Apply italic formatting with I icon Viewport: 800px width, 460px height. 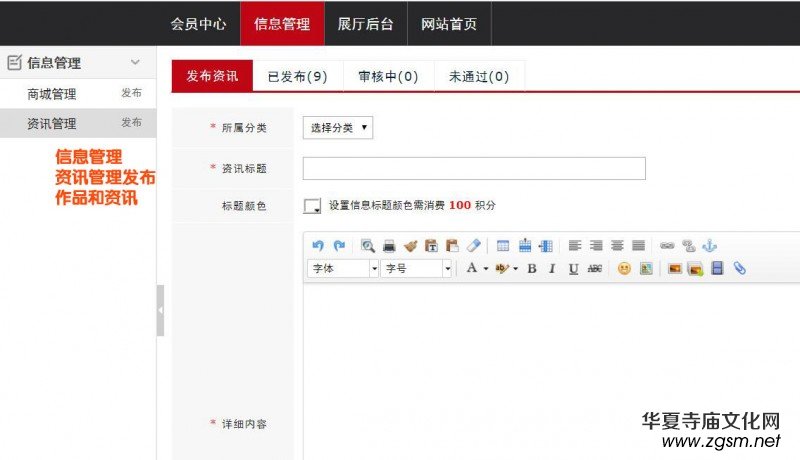552,269
